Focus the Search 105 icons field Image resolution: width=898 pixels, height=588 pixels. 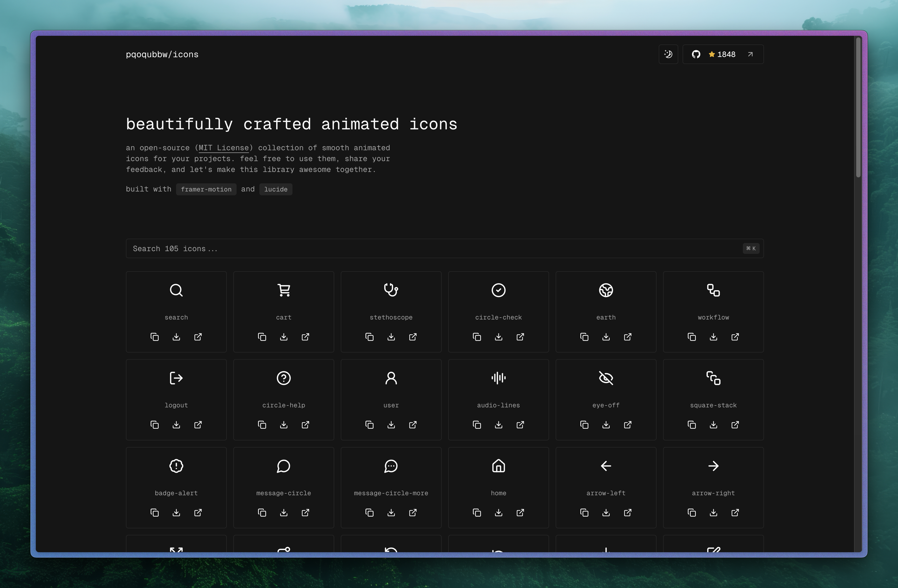click(x=445, y=248)
